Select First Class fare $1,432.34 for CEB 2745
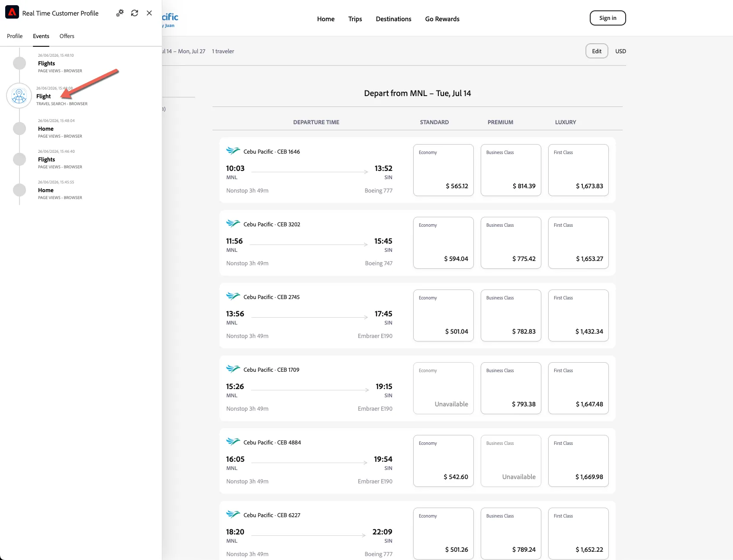Viewport: 733px width, 560px height. point(579,315)
